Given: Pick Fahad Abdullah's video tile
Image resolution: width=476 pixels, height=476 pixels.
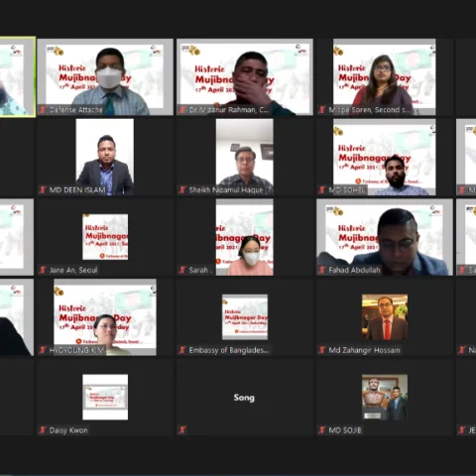Looking at the screenshot, I should click(x=385, y=237).
